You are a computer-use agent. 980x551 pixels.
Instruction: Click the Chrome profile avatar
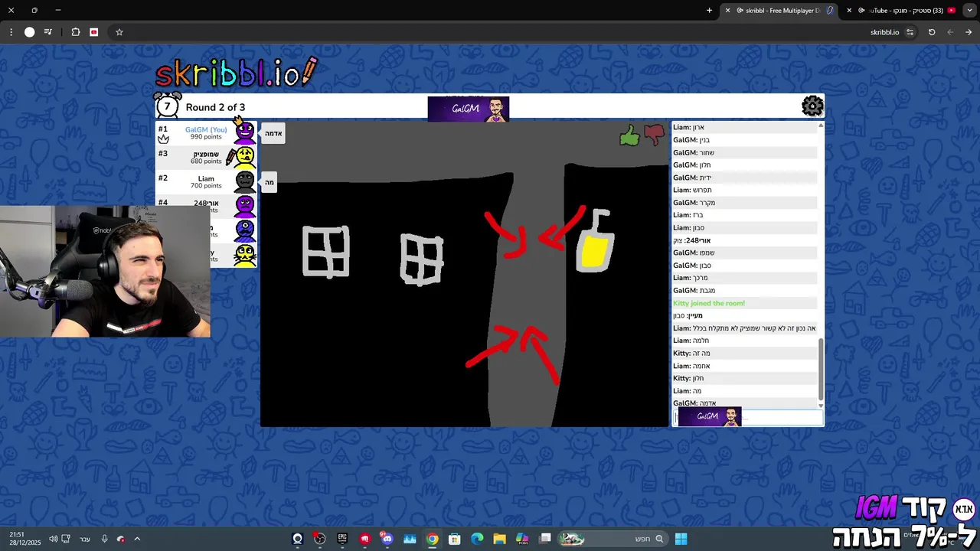30,32
